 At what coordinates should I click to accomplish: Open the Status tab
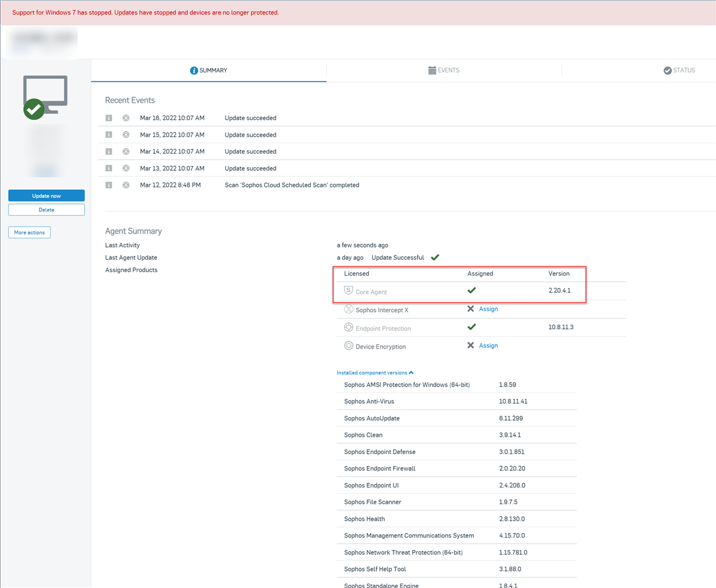(x=679, y=70)
